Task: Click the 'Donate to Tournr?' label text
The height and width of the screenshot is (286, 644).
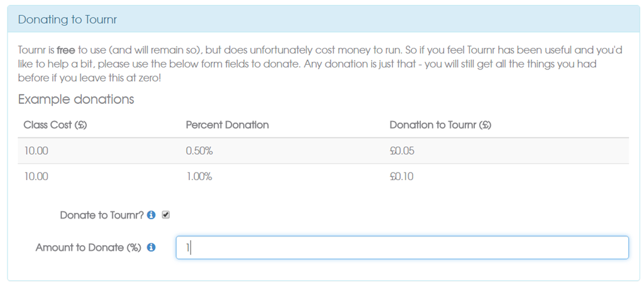Action: [102, 215]
